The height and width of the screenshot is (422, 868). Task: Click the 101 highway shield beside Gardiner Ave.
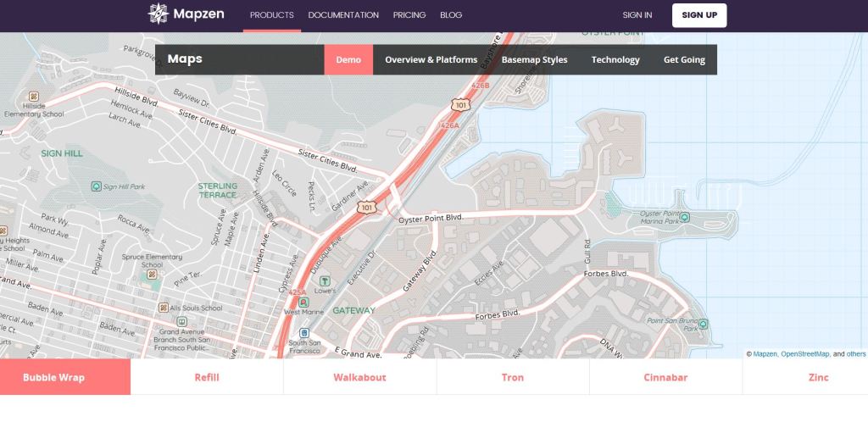pyautogui.click(x=366, y=208)
